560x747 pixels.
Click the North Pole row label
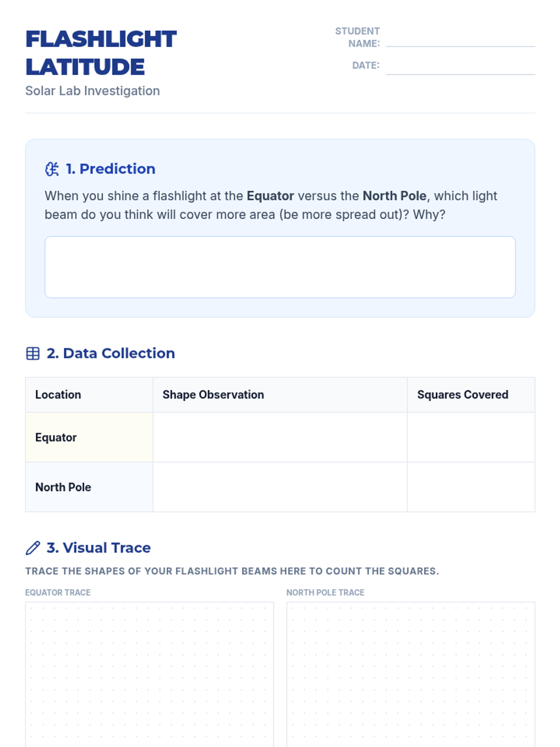[63, 487]
